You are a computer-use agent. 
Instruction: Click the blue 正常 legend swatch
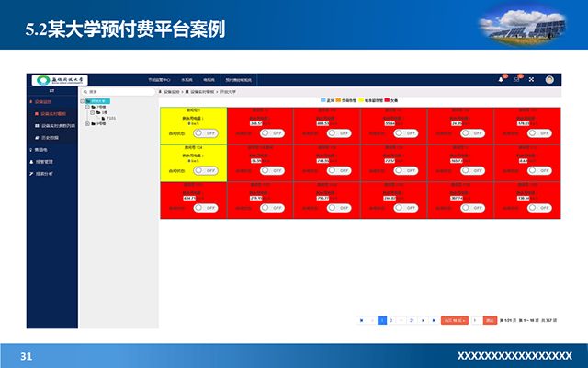tap(322, 100)
